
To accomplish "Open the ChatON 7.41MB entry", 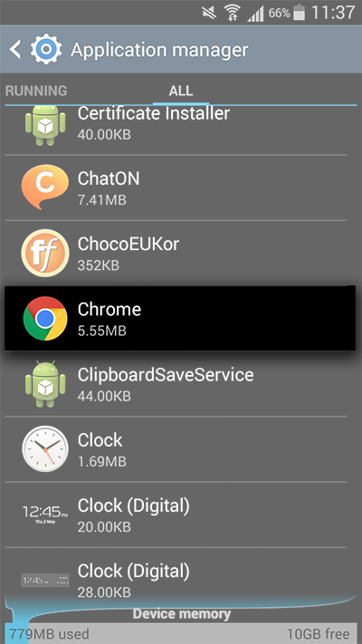I will [x=176, y=187].
